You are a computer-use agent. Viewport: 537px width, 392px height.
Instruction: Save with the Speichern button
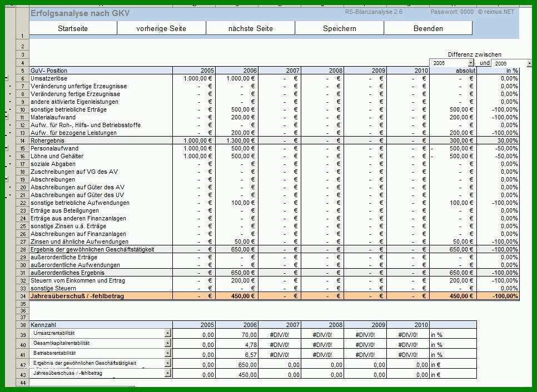click(340, 28)
